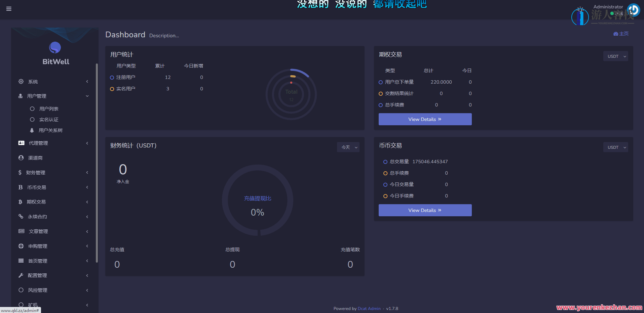
Task: Click View Details in the 币币交易 card
Action: point(425,210)
